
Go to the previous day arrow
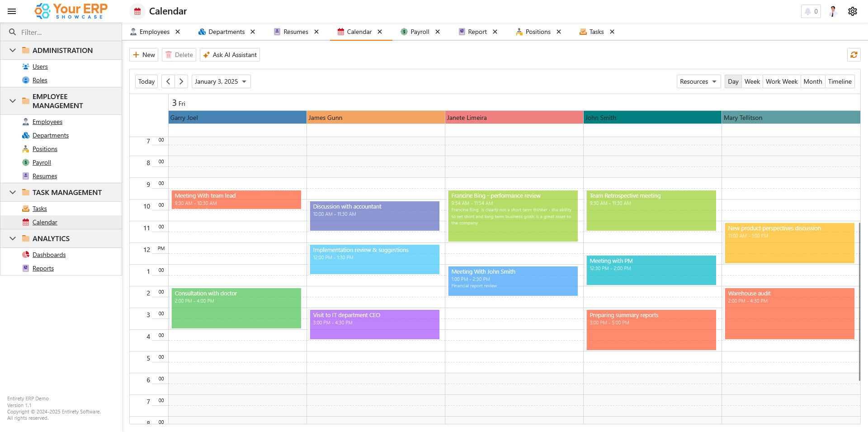168,81
